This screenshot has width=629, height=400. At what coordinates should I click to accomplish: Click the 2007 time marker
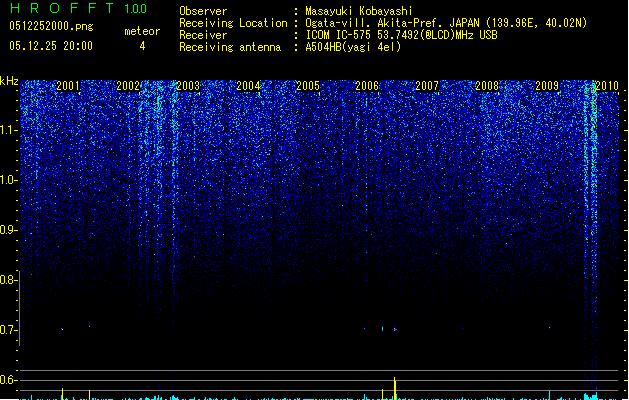tap(427, 85)
